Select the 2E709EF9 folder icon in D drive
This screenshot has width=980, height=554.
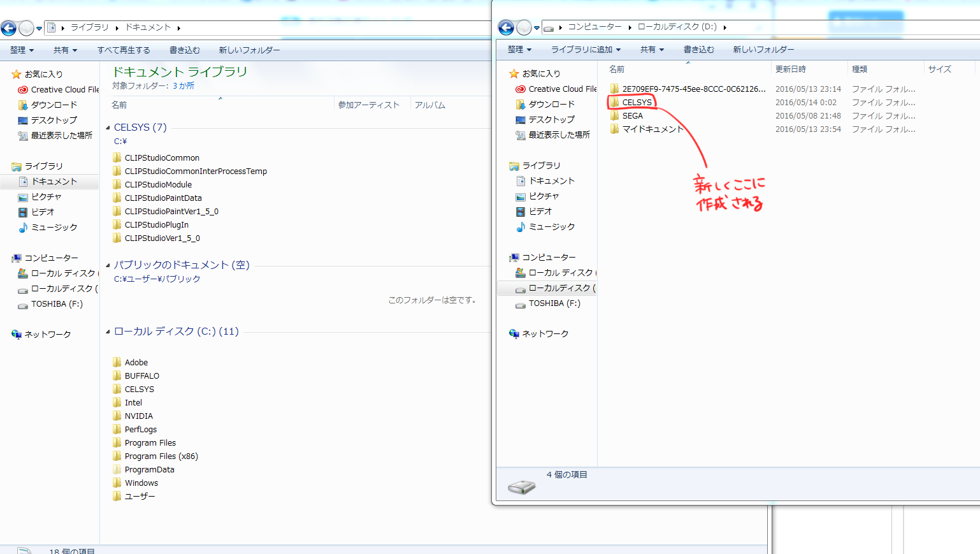coord(615,89)
